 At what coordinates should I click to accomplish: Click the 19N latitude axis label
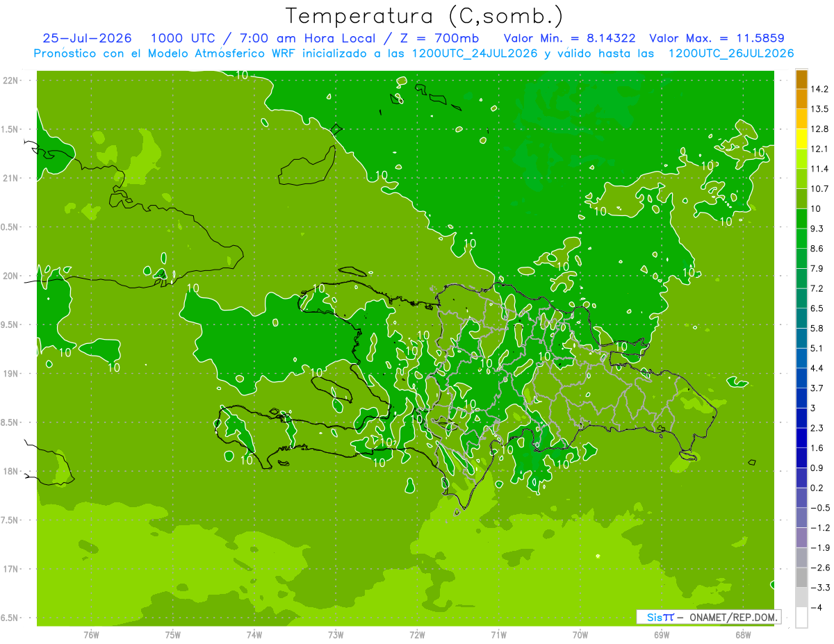point(10,374)
